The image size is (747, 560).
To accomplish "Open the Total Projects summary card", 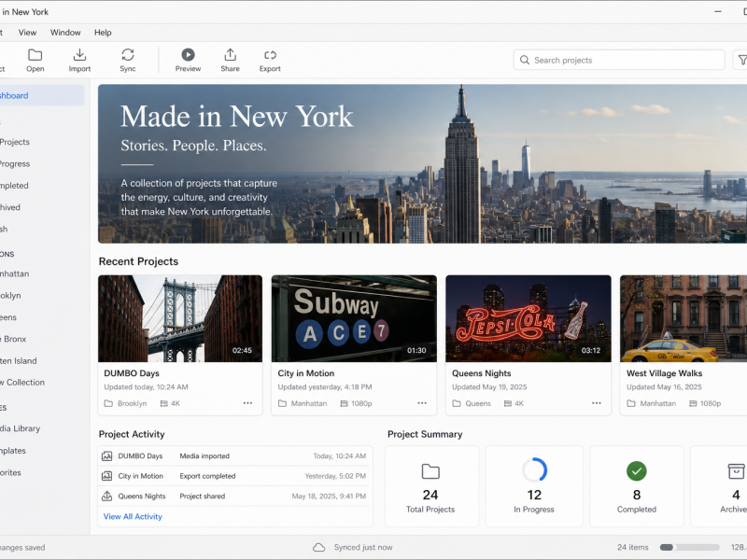I will pos(431,486).
